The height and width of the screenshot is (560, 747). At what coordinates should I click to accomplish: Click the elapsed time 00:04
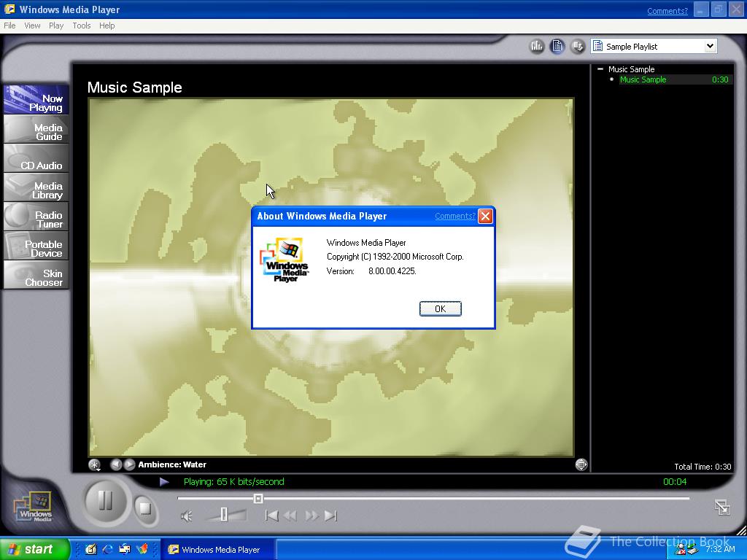click(675, 481)
